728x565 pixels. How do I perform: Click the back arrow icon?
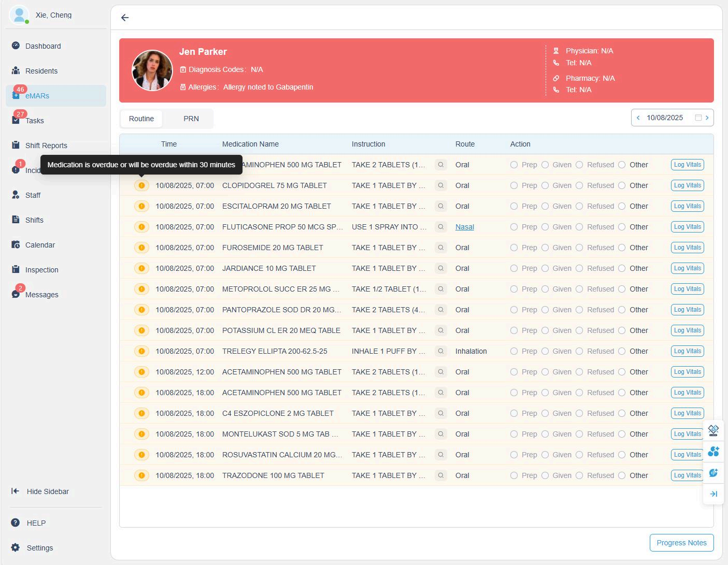pos(125,18)
